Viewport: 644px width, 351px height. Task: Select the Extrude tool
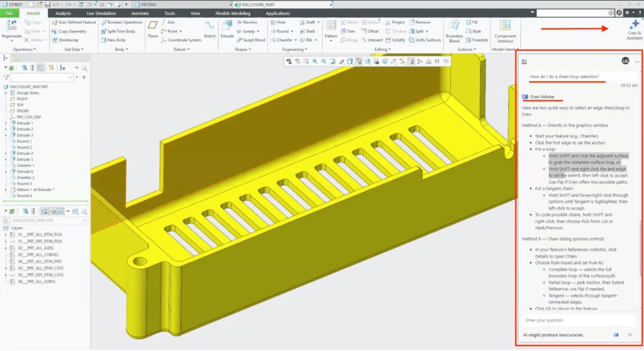[x=227, y=30]
